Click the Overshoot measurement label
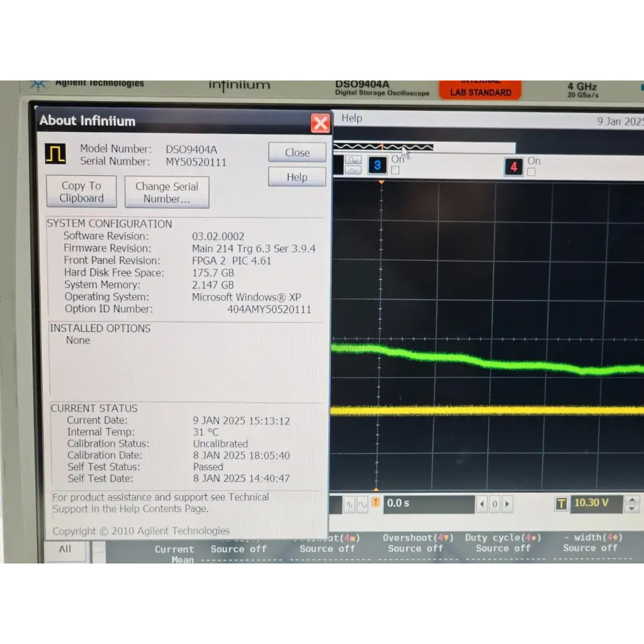Image resolution: width=644 pixels, height=644 pixels. click(x=418, y=538)
